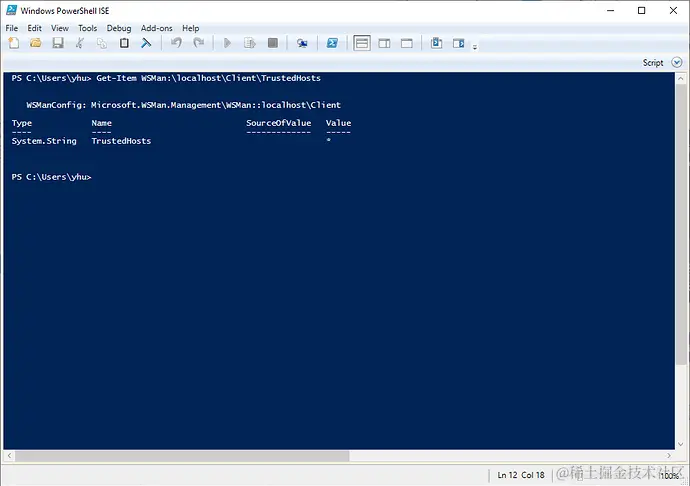
Task: Show script pane on top layout
Action: click(362, 43)
